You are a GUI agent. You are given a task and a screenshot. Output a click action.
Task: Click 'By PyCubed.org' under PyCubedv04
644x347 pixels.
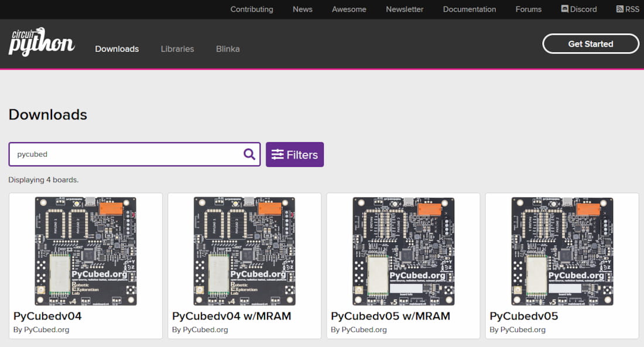[x=41, y=330]
